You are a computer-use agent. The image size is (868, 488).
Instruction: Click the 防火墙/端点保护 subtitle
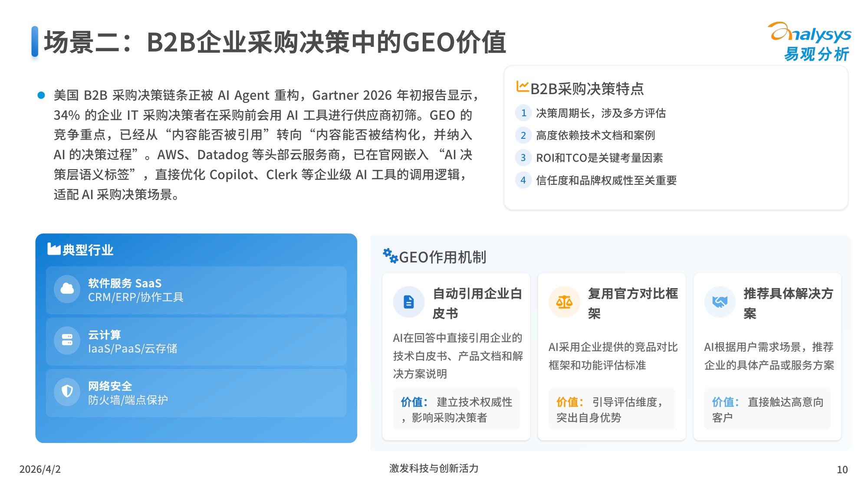128,400
